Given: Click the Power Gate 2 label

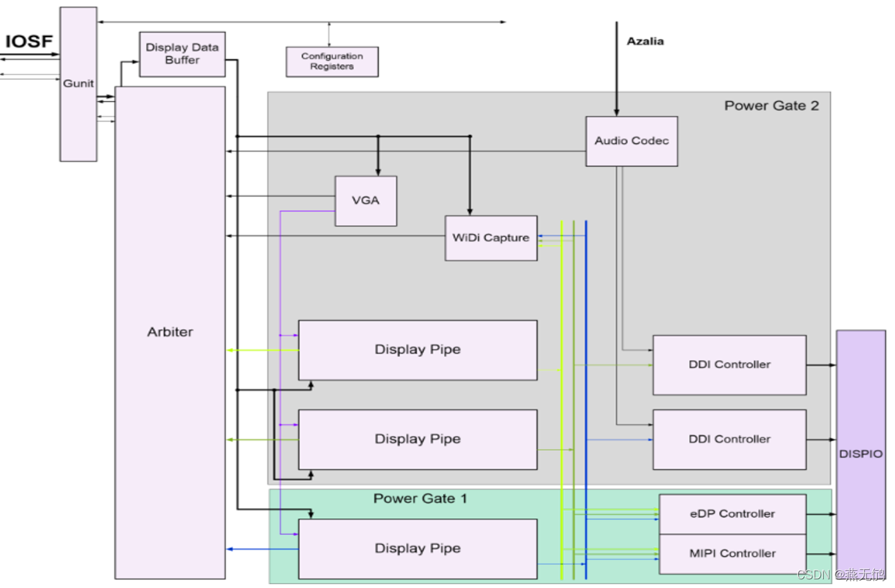Looking at the screenshot, I should (772, 105).
